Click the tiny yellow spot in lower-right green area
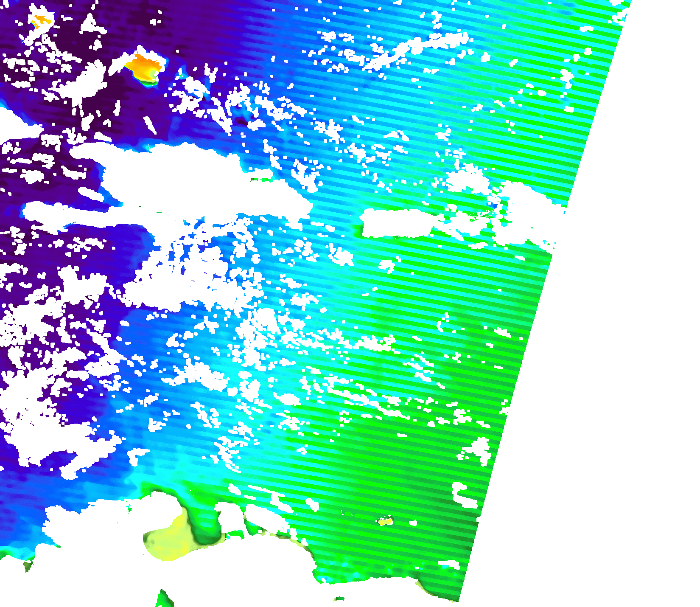This screenshot has height=607, width=700. click(x=385, y=521)
